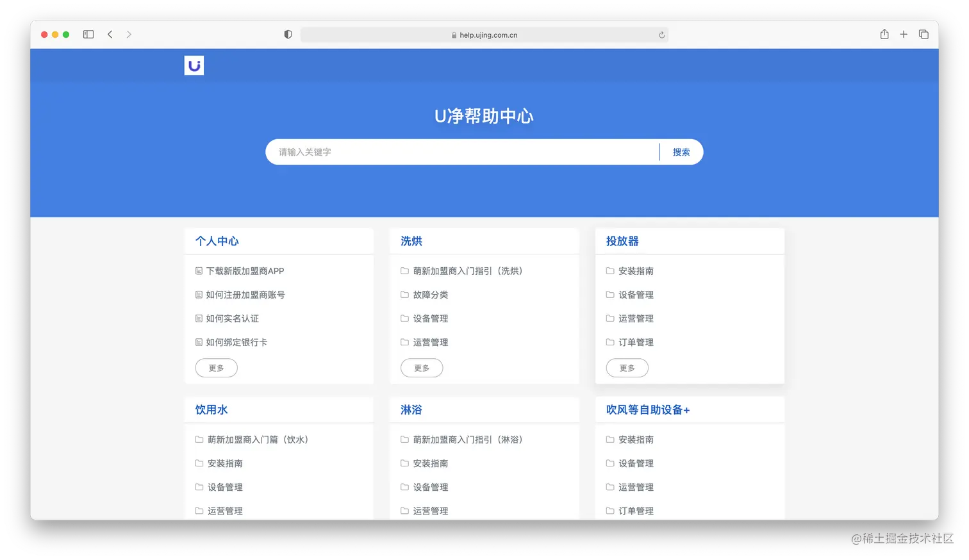
Task: Click the lock icon in the address bar
Action: tap(454, 35)
